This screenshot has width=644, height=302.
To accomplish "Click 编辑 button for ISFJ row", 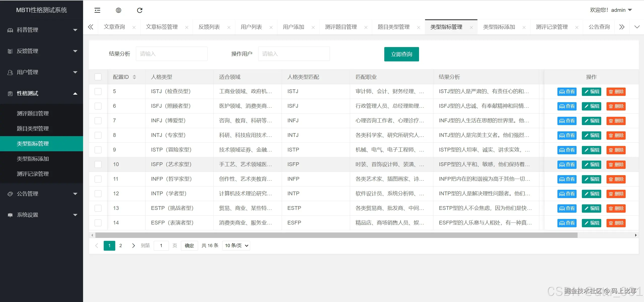I will (591, 106).
